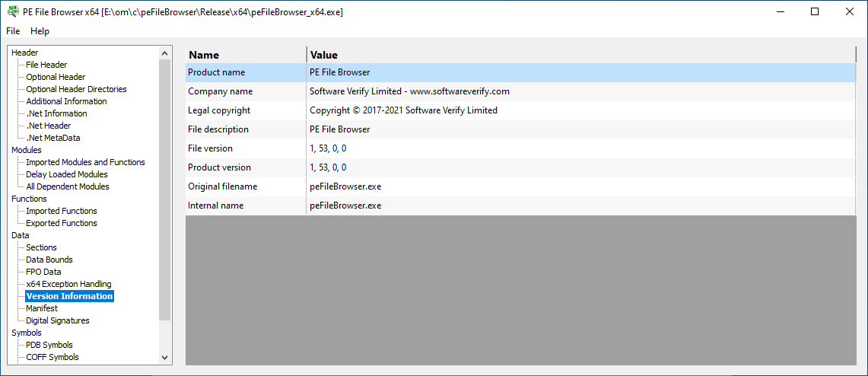Click the File version value 1, 53, 0, 0
The height and width of the screenshot is (376, 868).
pyautogui.click(x=329, y=148)
